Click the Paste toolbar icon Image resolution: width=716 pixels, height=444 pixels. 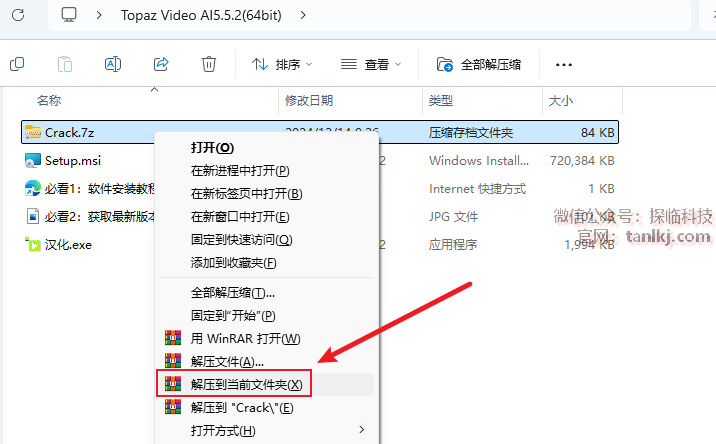(65, 64)
